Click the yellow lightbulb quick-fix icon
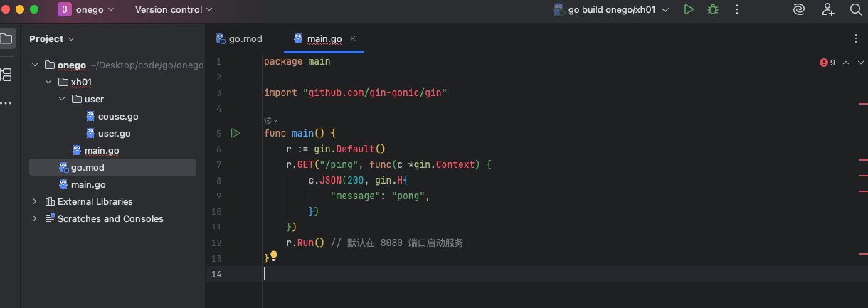This screenshot has height=308, width=868. click(x=274, y=256)
